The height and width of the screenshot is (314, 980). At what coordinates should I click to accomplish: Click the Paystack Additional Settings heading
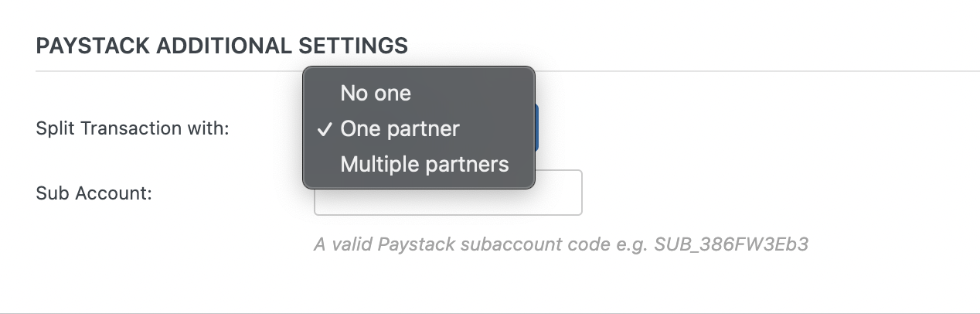click(222, 46)
